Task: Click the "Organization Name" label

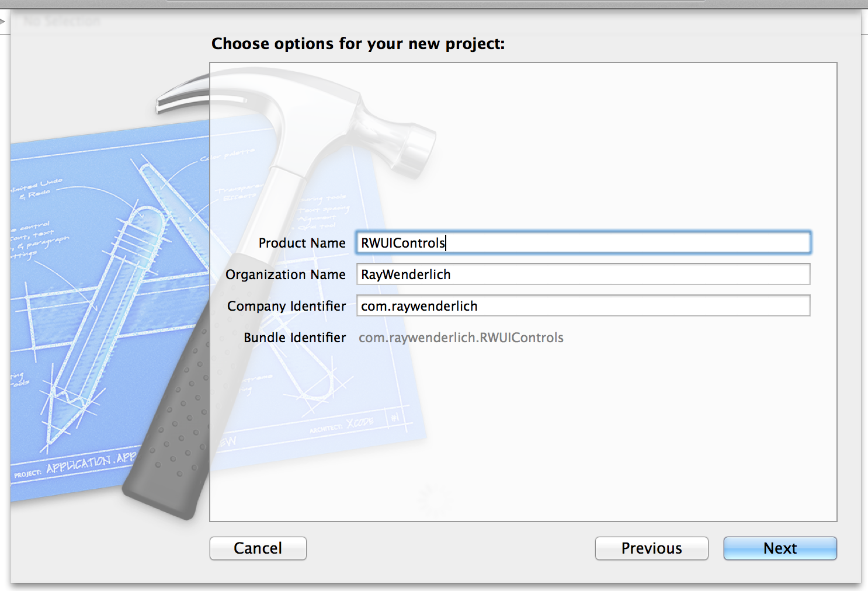Action: pyautogui.click(x=286, y=274)
